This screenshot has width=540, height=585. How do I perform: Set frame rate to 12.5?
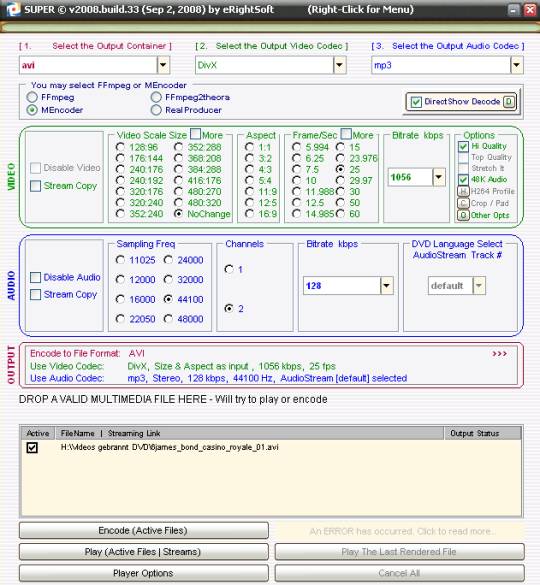[296, 203]
